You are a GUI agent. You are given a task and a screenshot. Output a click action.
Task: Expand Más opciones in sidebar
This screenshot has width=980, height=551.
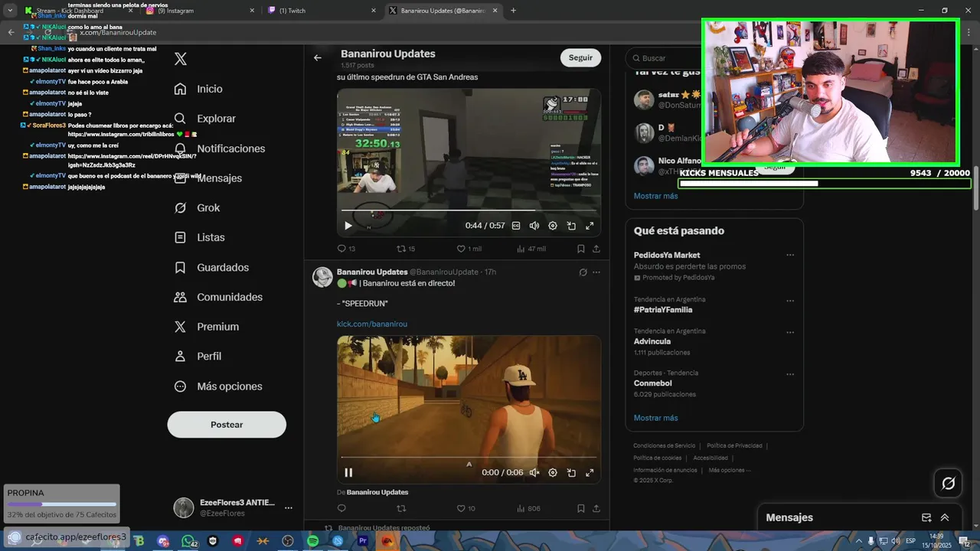pyautogui.click(x=218, y=386)
